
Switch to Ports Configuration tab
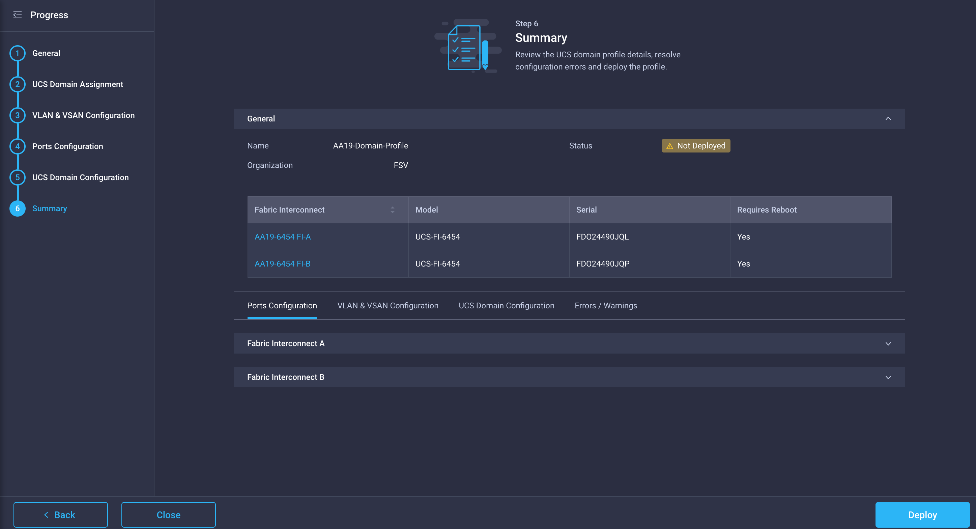click(x=282, y=306)
